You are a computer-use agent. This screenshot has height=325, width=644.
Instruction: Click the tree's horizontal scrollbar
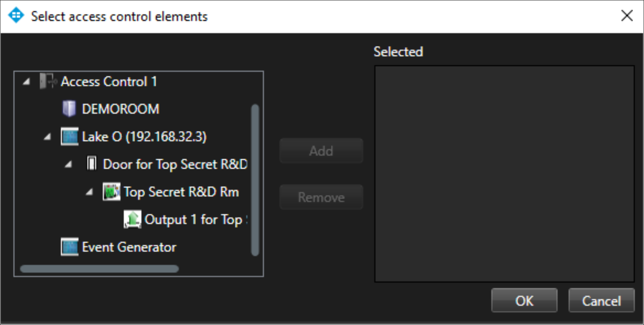[x=99, y=269]
